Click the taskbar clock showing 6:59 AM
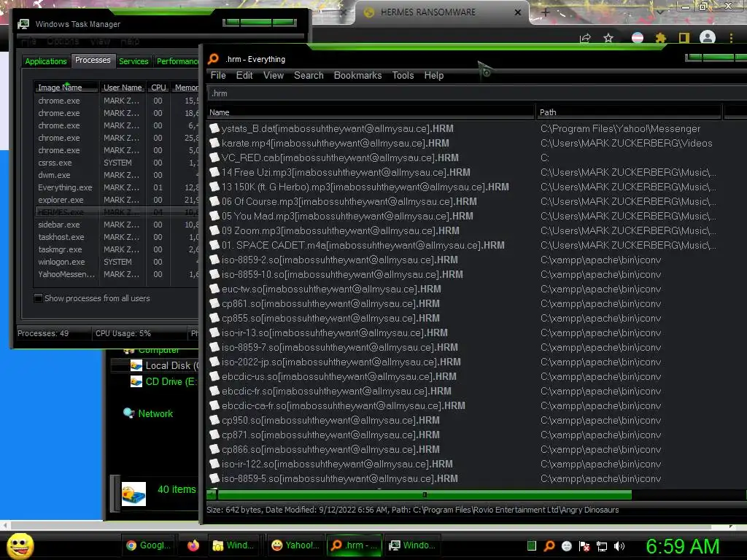This screenshot has width=747, height=560. point(683,546)
